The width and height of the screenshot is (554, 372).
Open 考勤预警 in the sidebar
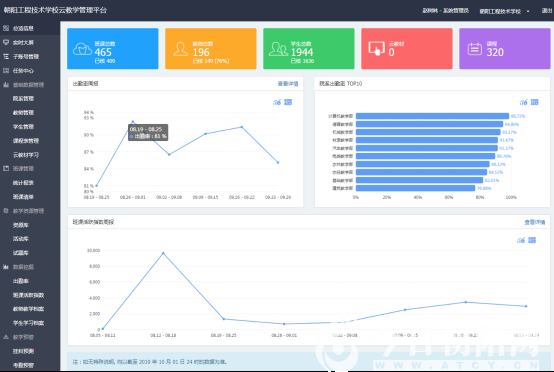[x=23, y=365]
